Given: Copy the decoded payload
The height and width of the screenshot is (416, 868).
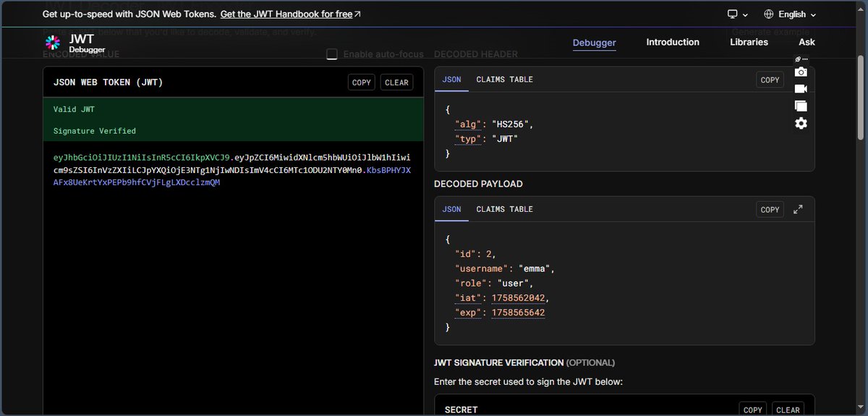Looking at the screenshot, I should coord(770,210).
